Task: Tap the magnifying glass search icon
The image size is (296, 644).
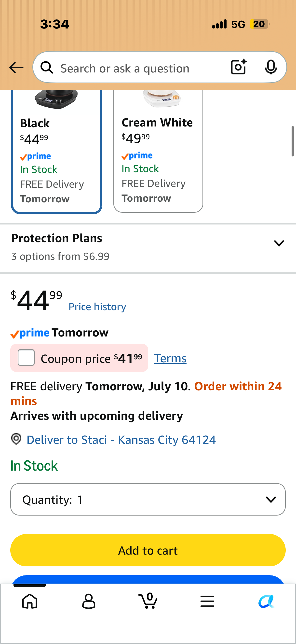Action: coord(47,68)
